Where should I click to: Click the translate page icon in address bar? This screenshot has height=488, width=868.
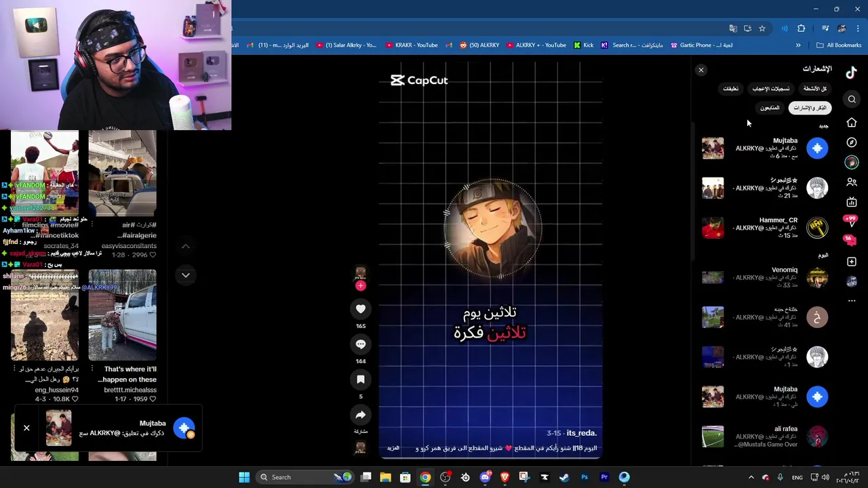point(733,28)
